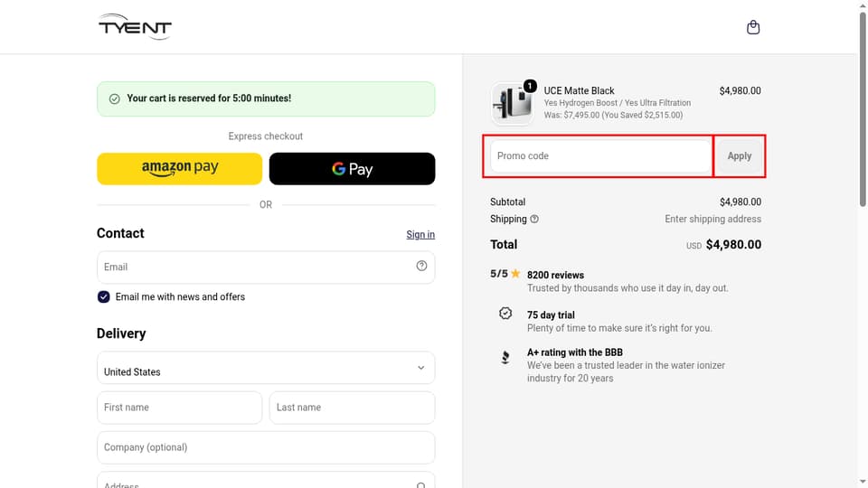Click the address search magnifier icon
Viewport: 868px width, 488px height.
(420, 485)
